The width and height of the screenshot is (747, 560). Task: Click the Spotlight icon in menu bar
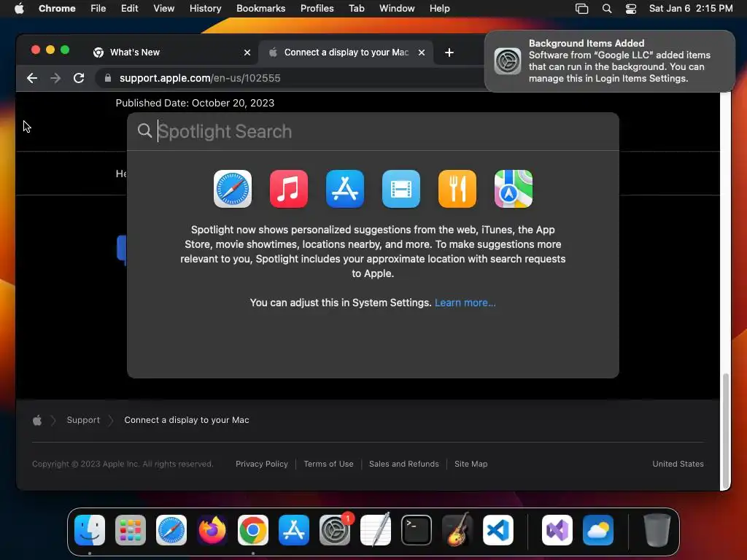607,9
